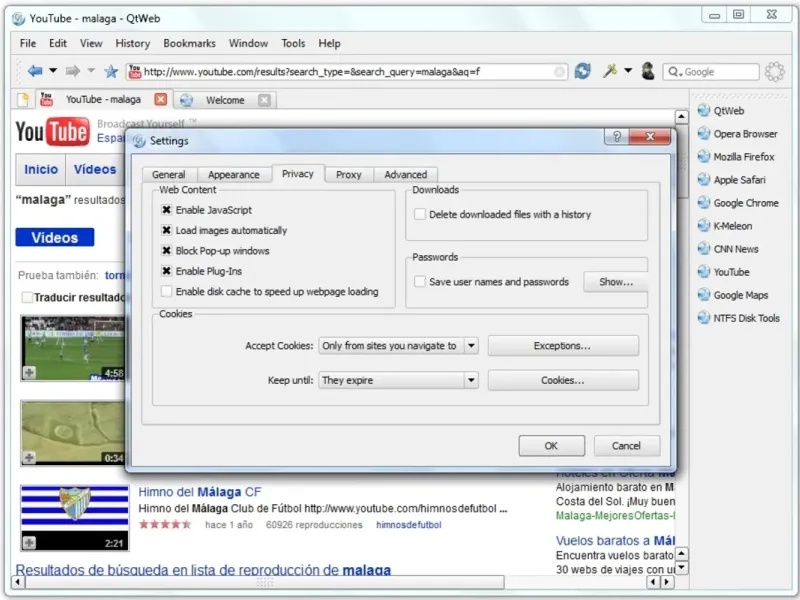Open Himno del Málaga CF video link

199,492
